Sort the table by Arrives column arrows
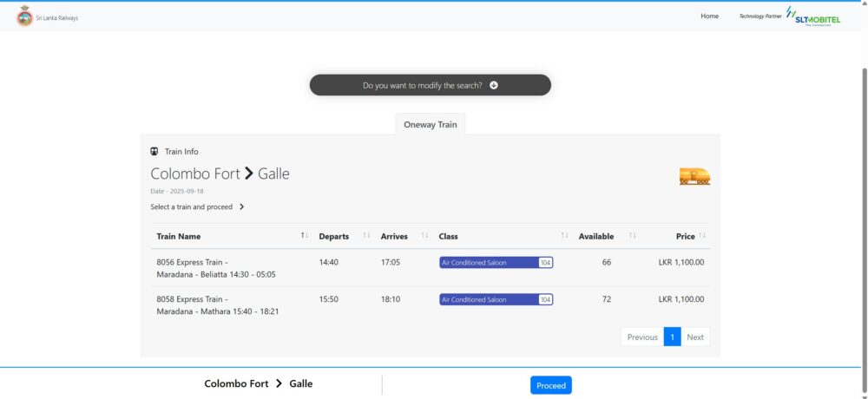This screenshot has height=399, width=868. click(424, 236)
